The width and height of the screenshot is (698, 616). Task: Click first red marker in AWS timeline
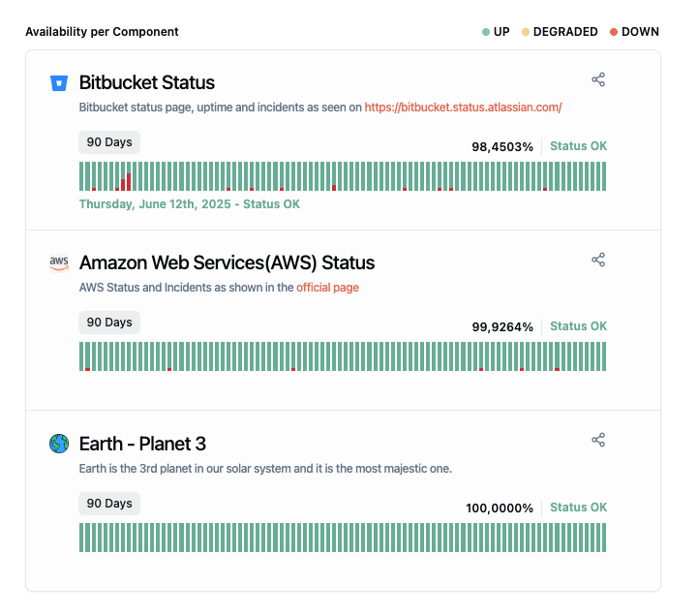point(87,368)
